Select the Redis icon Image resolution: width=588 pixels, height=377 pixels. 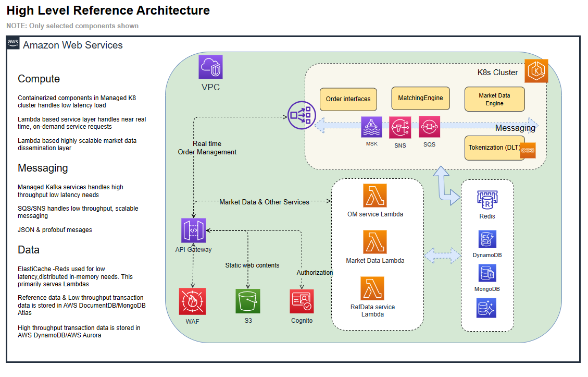click(487, 200)
